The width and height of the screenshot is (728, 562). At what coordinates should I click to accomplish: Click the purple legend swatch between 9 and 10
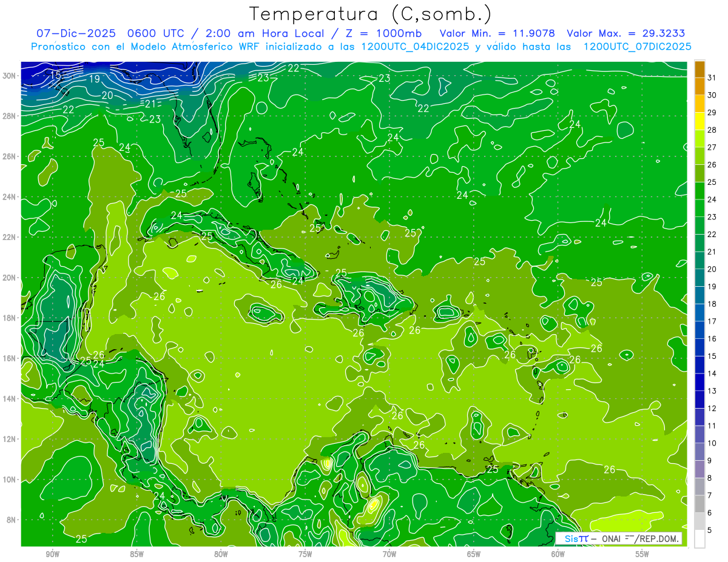click(x=699, y=452)
